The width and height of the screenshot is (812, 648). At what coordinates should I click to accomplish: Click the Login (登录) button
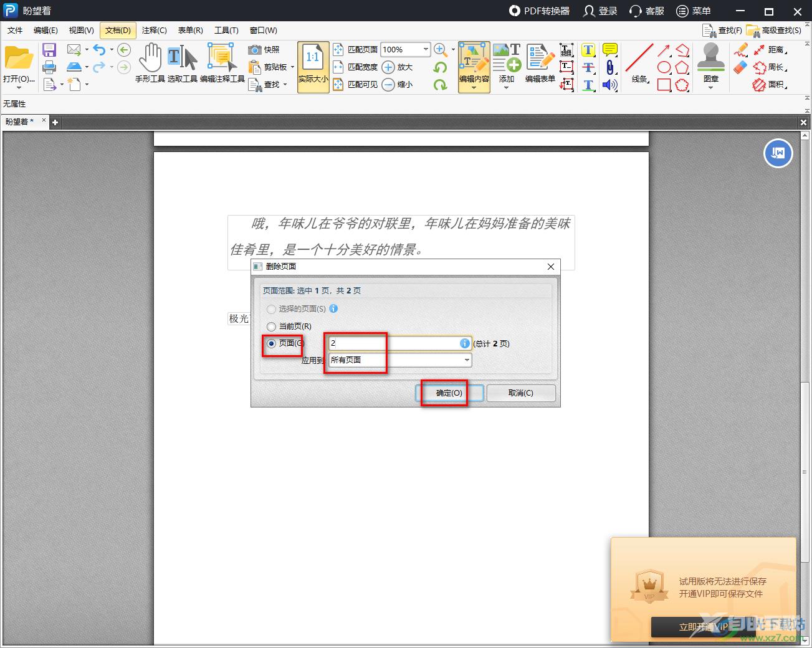pyautogui.click(x=600, y=11)
